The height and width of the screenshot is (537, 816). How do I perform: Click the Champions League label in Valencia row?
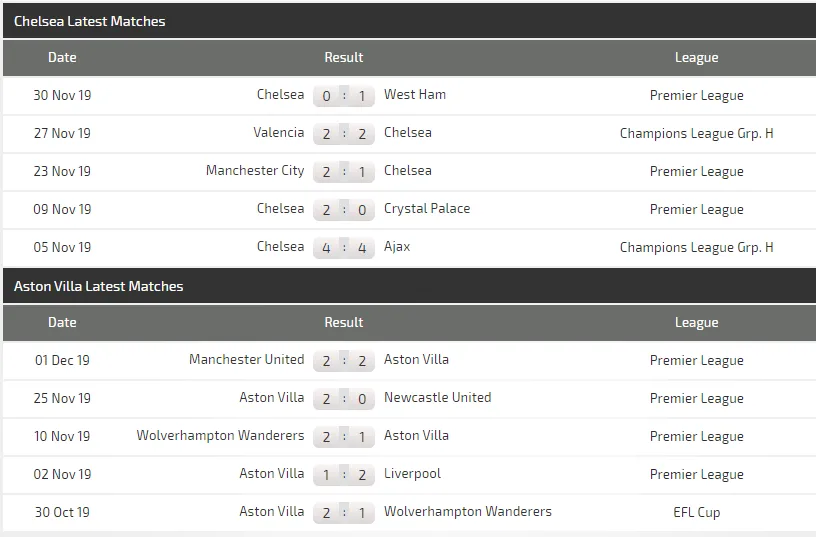click(696, 133)
